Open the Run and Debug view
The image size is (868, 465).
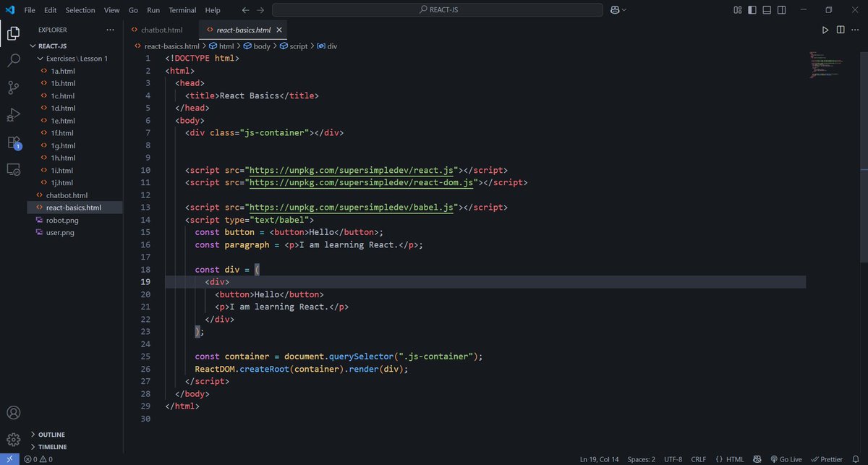coord(13,115)
